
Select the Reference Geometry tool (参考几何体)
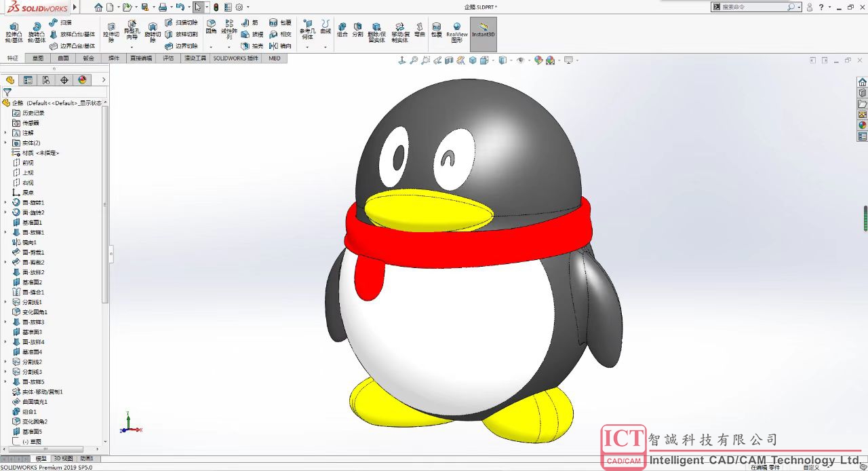coord(307,29)
